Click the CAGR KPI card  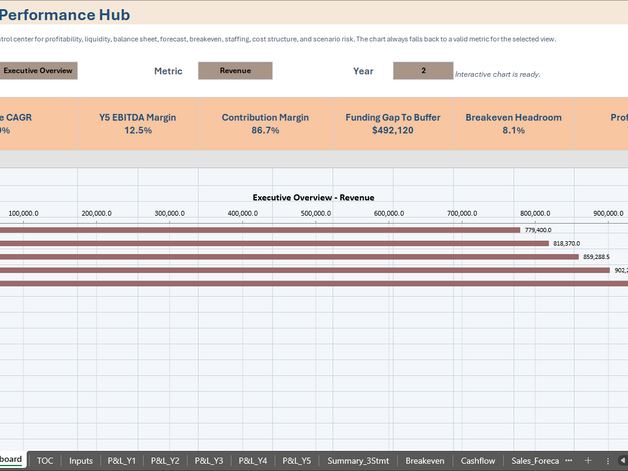(38, 124)
